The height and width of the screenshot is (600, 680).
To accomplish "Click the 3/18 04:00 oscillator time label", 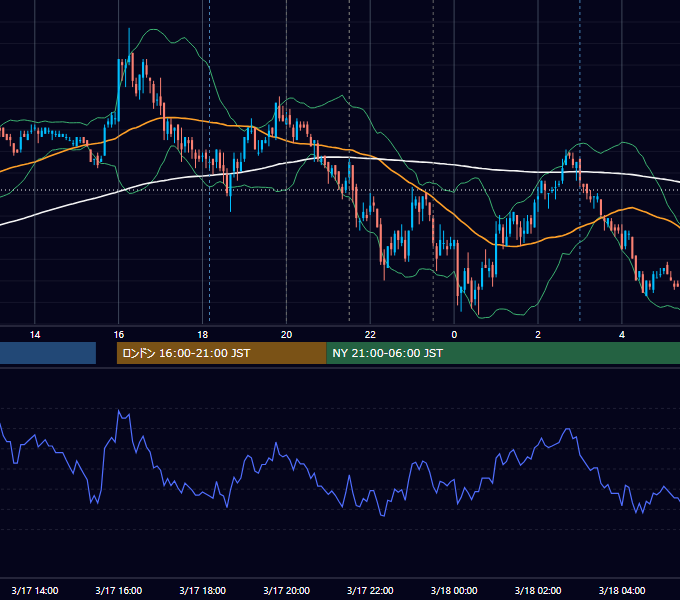I will (x=622, y=590).
